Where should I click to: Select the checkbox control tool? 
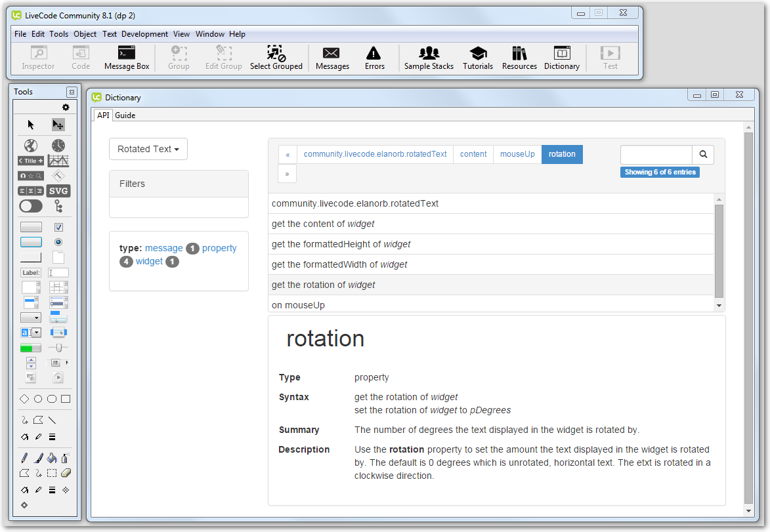(x=58, y=227)
